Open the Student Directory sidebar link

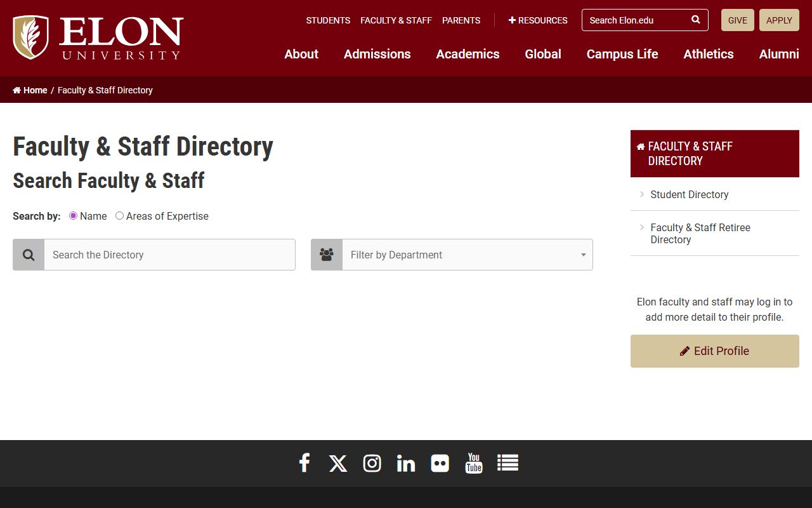690,194
